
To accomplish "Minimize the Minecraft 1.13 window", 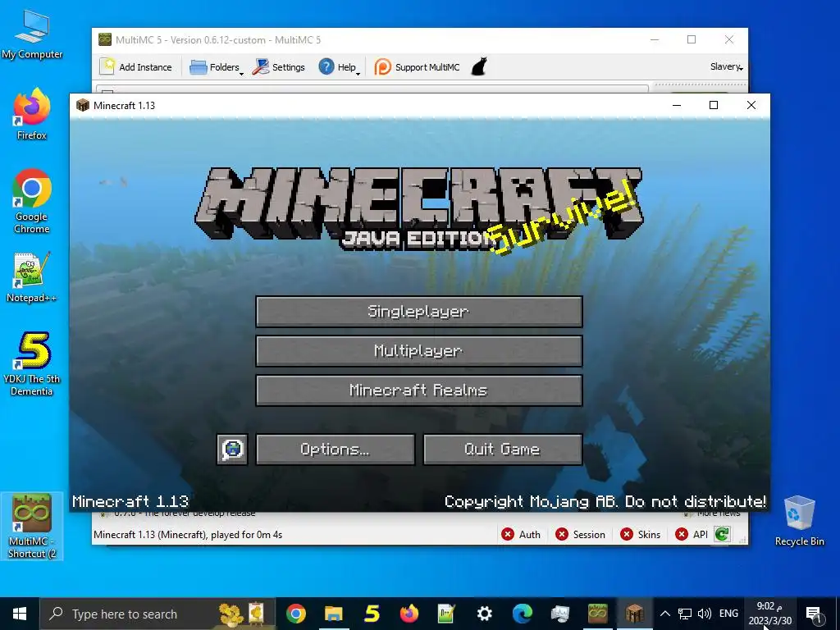I will pyautogui.click(x=677, y=105).
